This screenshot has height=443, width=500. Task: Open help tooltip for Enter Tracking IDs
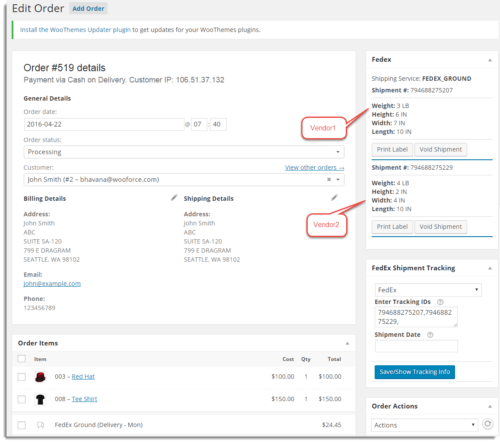(x=440, y=302)
